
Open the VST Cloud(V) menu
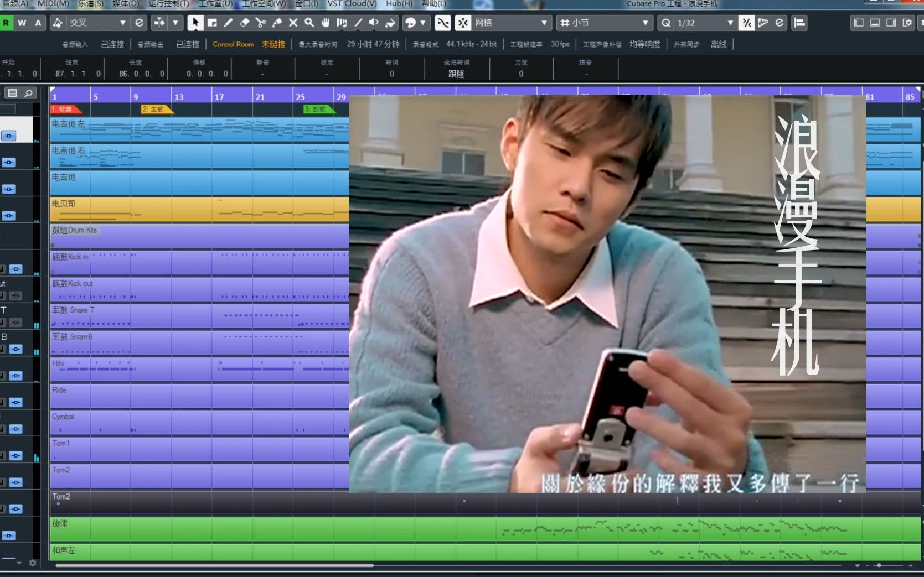pos(352,4)
